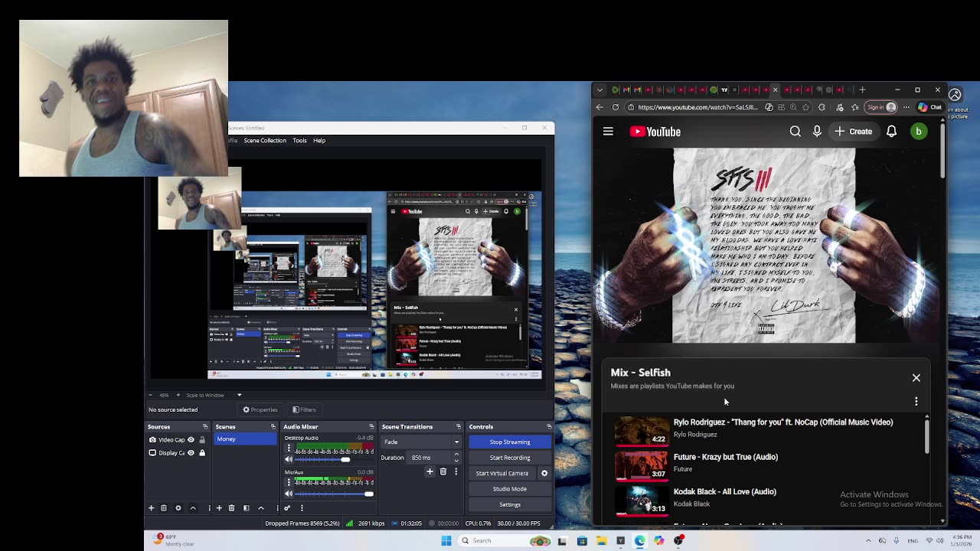
Task: Add a new source with plus icon
Action: click(151, 508)
